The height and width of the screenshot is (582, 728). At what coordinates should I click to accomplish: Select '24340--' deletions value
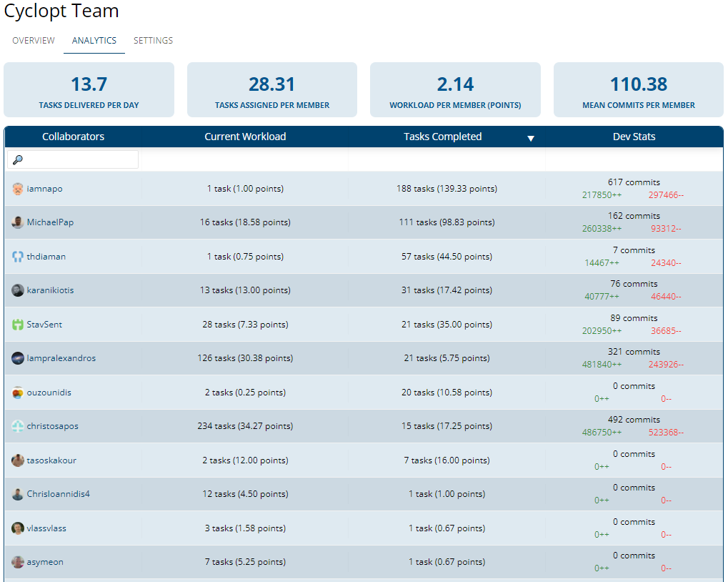(x=666, y=263)
